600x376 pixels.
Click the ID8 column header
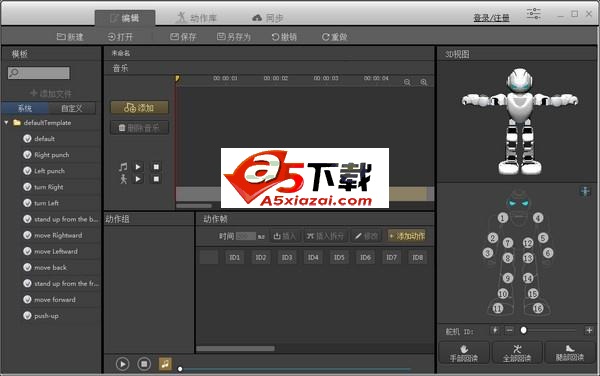(x=417, y=257)
